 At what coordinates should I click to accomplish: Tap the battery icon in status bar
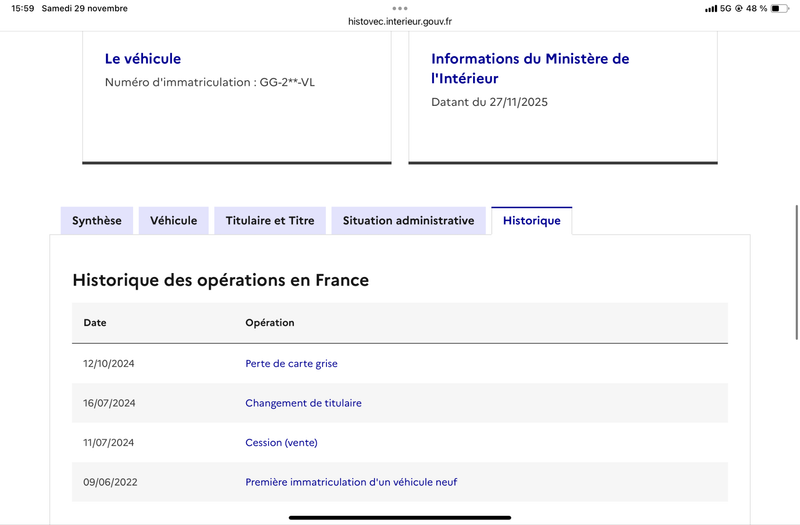coord(780,8)
